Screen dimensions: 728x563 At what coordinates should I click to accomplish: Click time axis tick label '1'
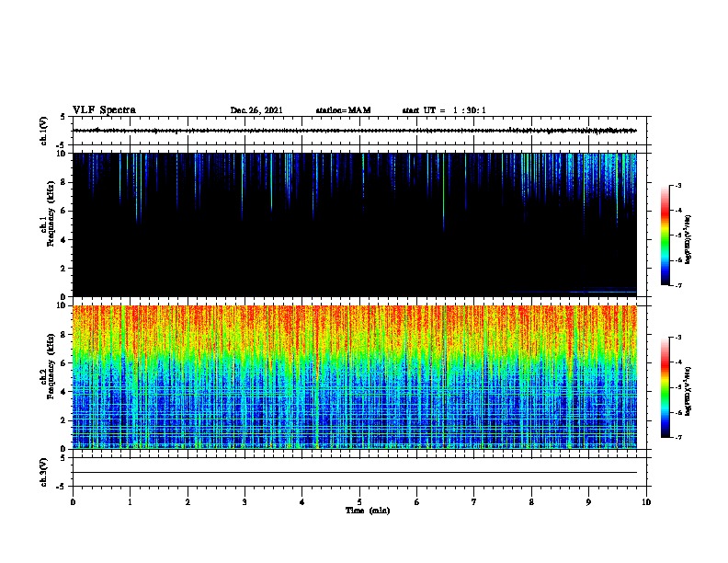[x=130, y=502]
